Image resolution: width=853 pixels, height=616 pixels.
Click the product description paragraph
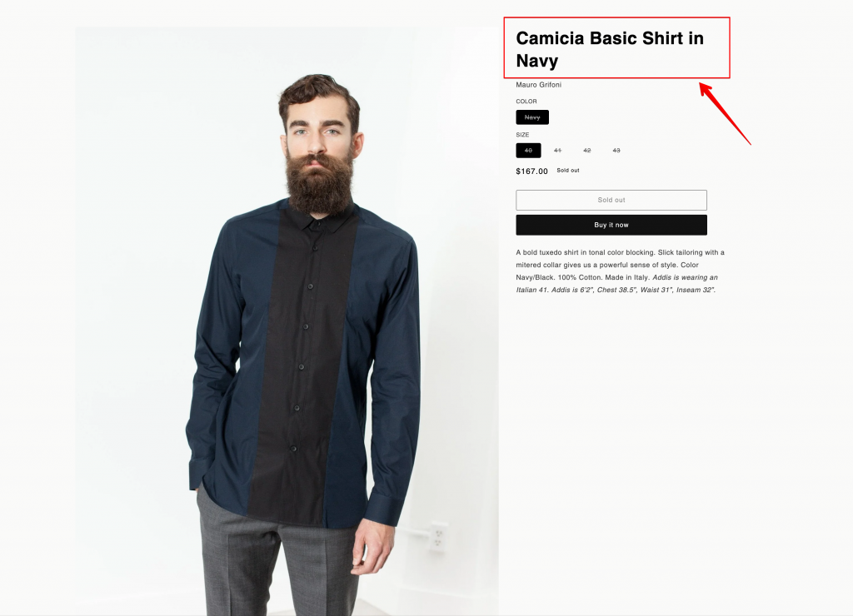620,271
